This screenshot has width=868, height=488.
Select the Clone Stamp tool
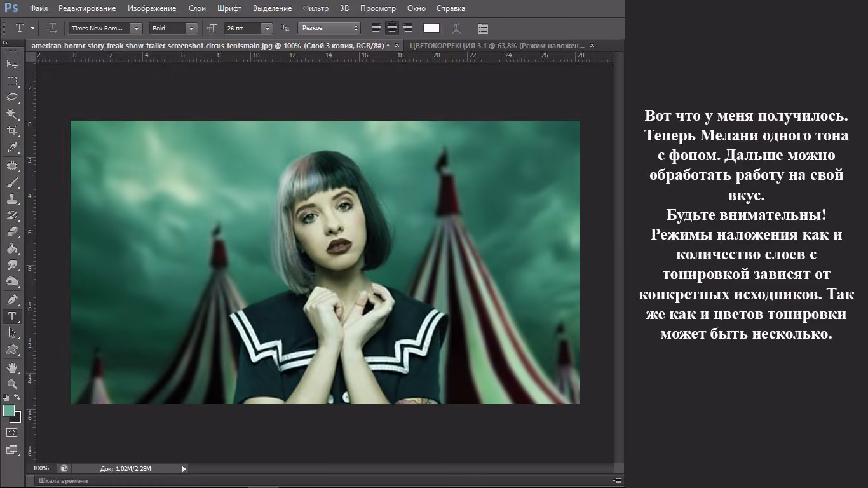click(x=11, y=199)
